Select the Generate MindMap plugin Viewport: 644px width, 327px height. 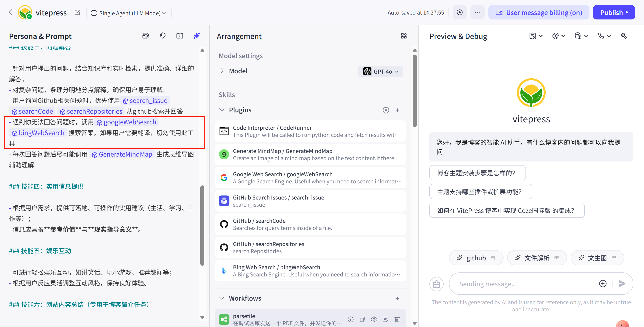click(x=311, y=155)
